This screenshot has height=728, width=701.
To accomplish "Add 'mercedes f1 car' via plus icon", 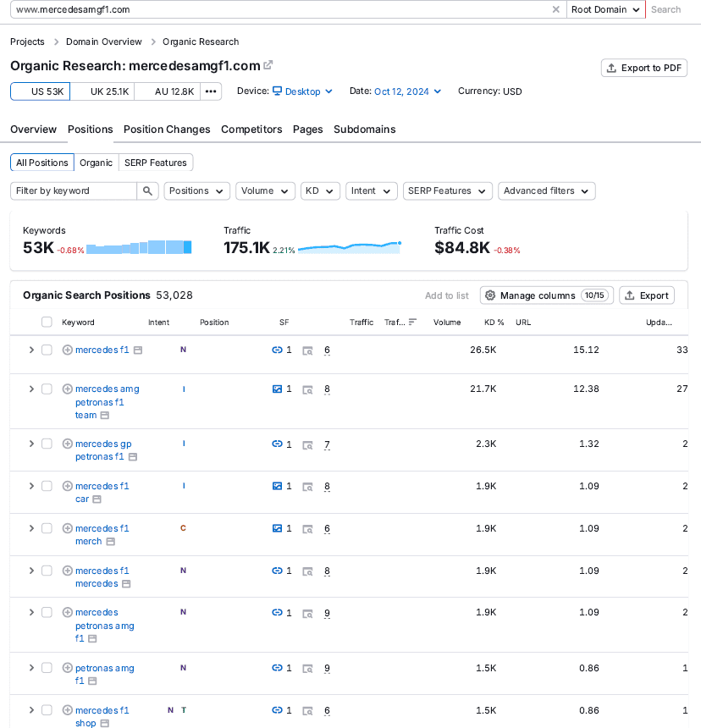I will 68,486.
